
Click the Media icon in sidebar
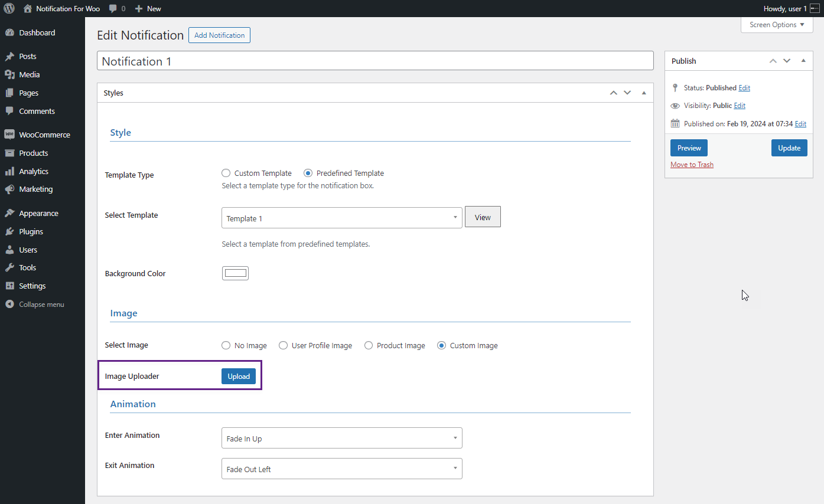tap(9, 75)
